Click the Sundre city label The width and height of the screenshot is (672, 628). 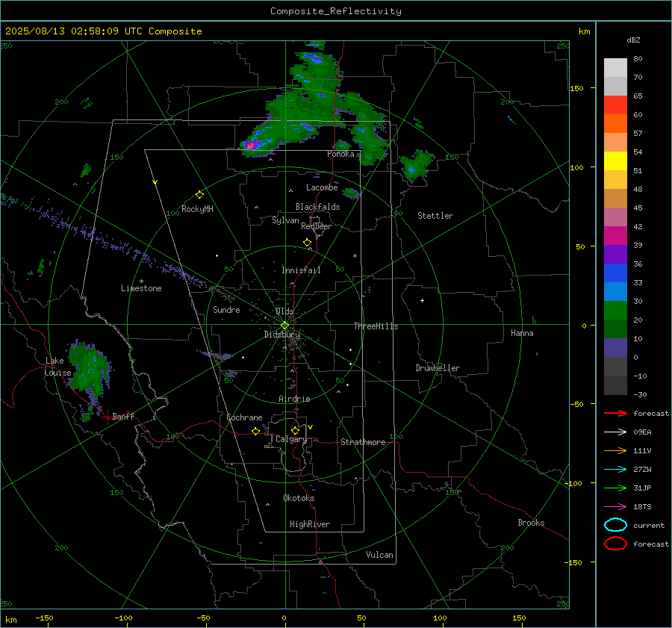point(226,310)
